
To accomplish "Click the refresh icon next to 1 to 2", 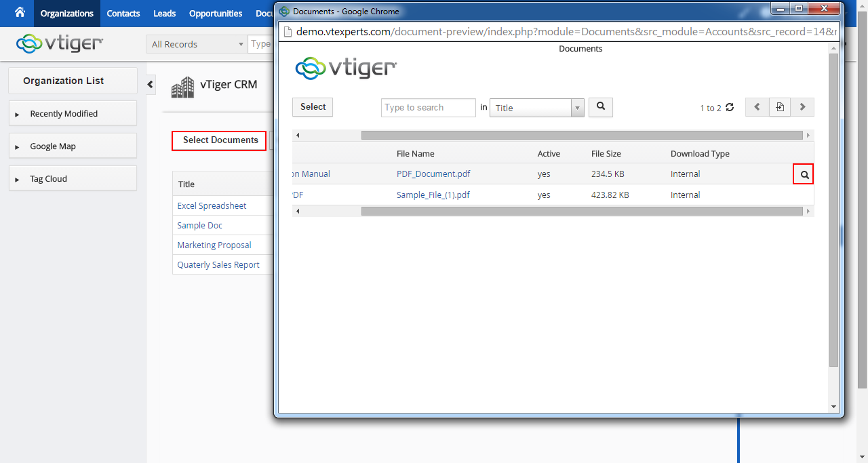I will pos(730,107).
